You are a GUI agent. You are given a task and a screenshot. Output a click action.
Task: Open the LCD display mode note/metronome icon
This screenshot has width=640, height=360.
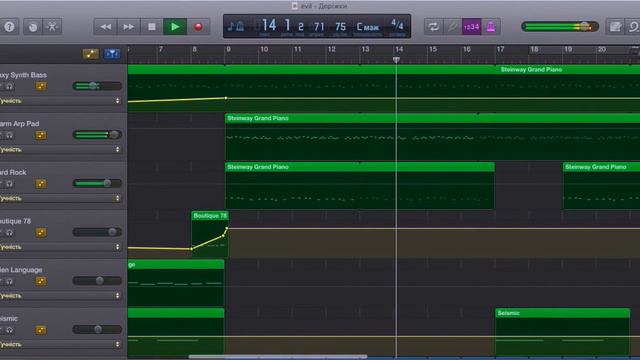[236, 27]
